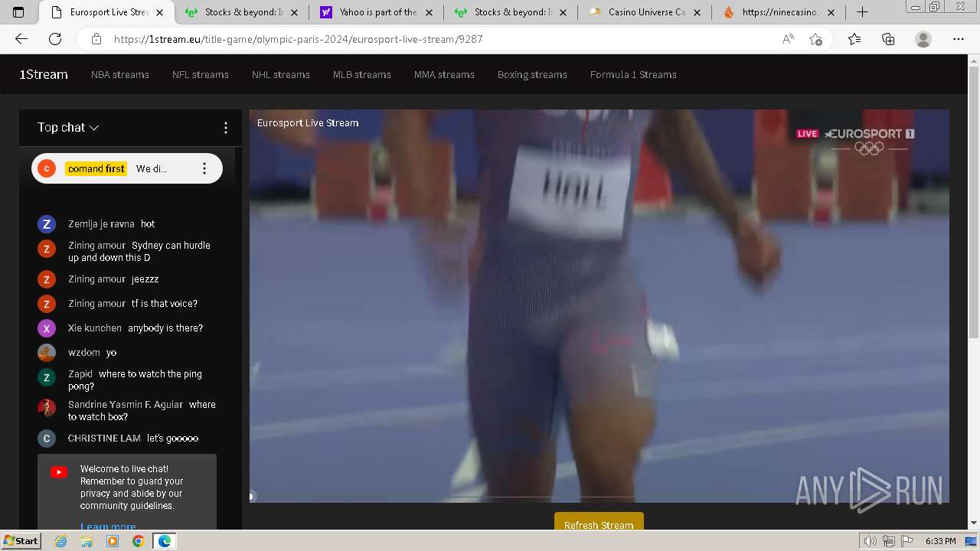Expand the Top chat dropdown
The height and width of the screenshot is (551, 980).
click(68, 128)
